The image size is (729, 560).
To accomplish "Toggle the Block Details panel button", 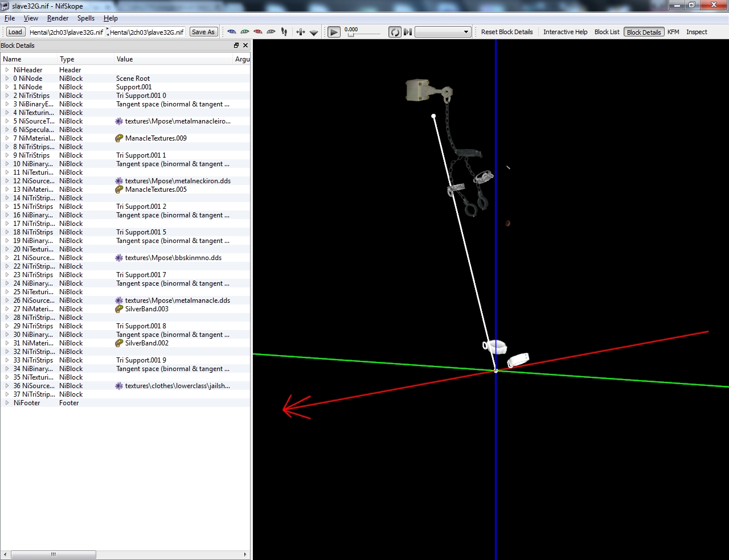I will (644, 32).
